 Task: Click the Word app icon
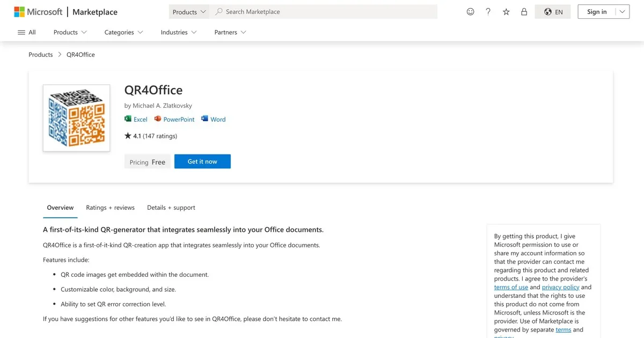point(204,119)
